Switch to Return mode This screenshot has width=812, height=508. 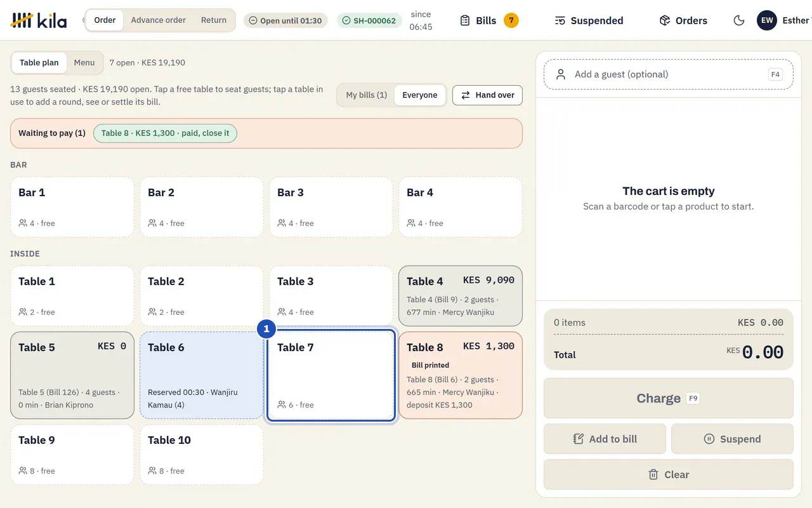point(214,20)
